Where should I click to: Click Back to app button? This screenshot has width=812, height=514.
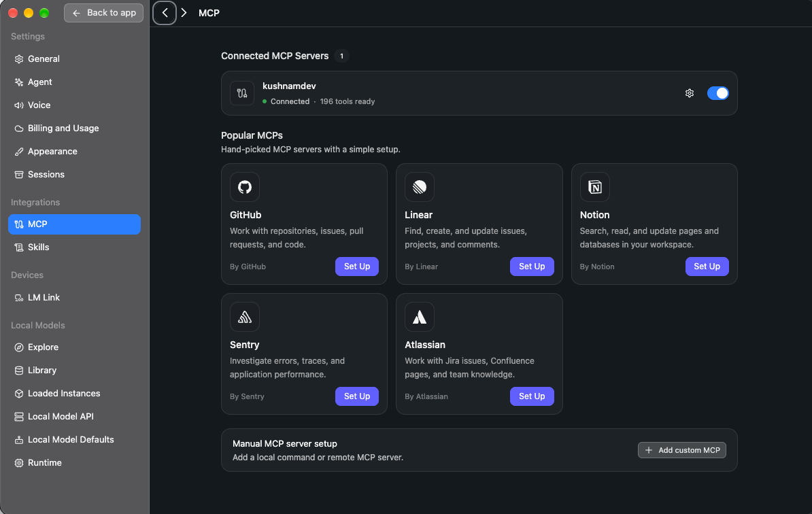[x=103, y=13]
